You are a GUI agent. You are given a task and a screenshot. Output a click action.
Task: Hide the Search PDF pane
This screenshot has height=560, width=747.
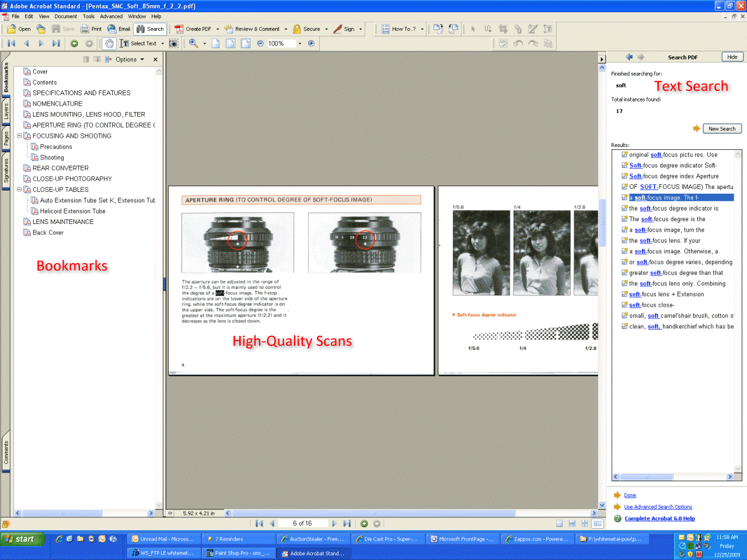click(732, 57)
